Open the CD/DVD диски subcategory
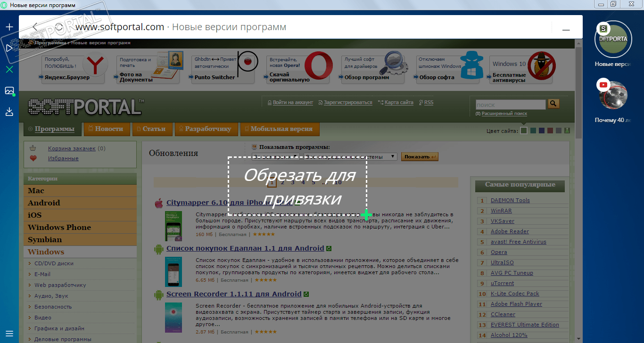The image size is (644, 343). click(x=54, y=263)
